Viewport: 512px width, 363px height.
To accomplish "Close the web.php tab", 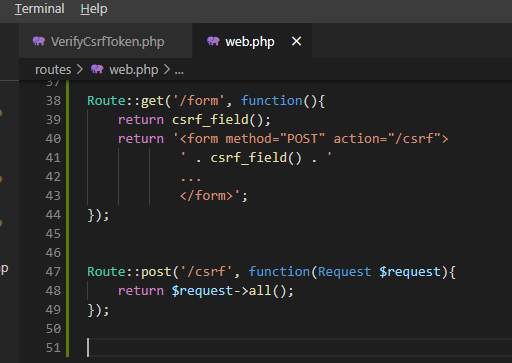I will pyautogui.click(x=296, y=41).
